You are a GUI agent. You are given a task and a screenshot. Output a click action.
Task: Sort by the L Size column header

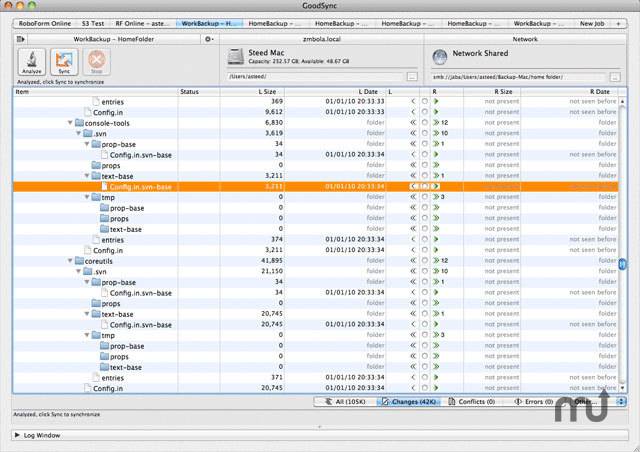point(252,91)
